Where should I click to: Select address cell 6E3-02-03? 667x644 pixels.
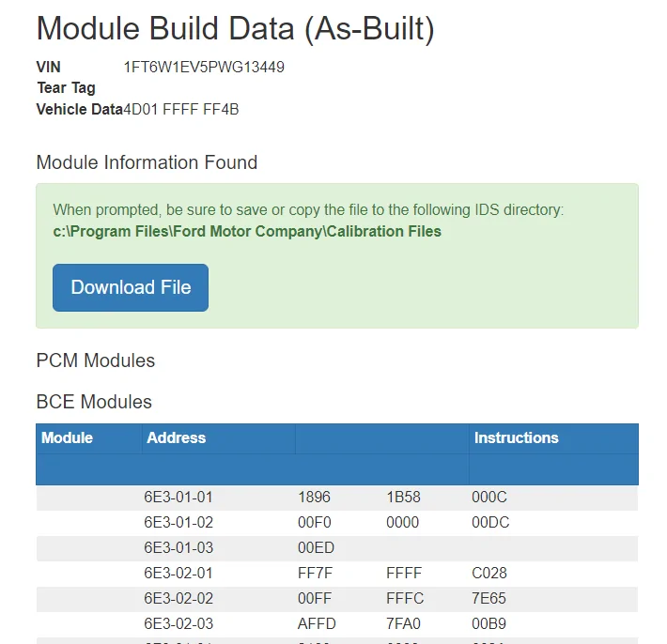click(178, 623)
